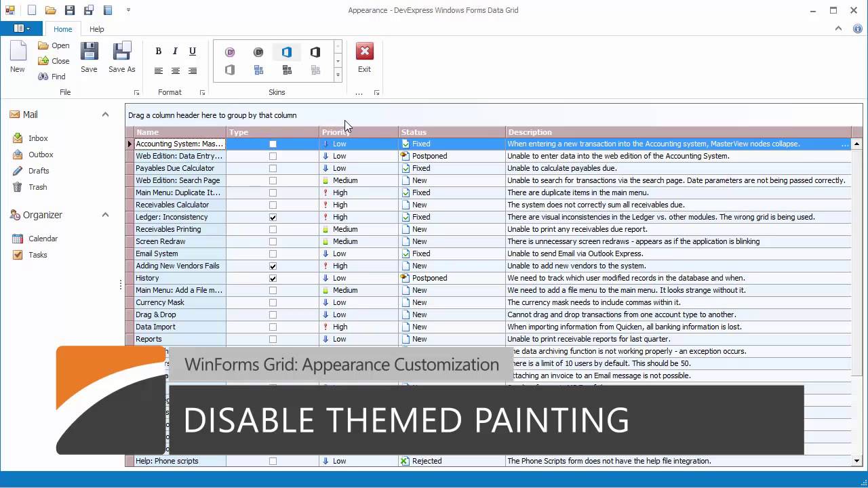Toggle Bold formatting
This screenshot has width=868, height=488.
tap(158, 51)
